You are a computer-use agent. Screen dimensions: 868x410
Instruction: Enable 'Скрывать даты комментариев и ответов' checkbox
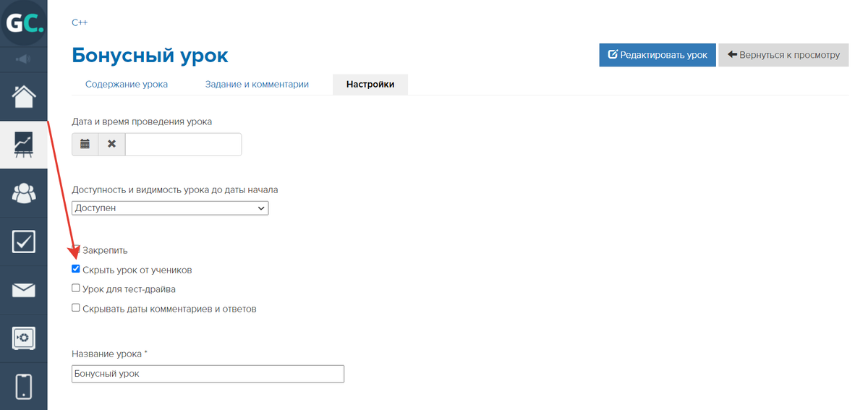coord(76,308)
